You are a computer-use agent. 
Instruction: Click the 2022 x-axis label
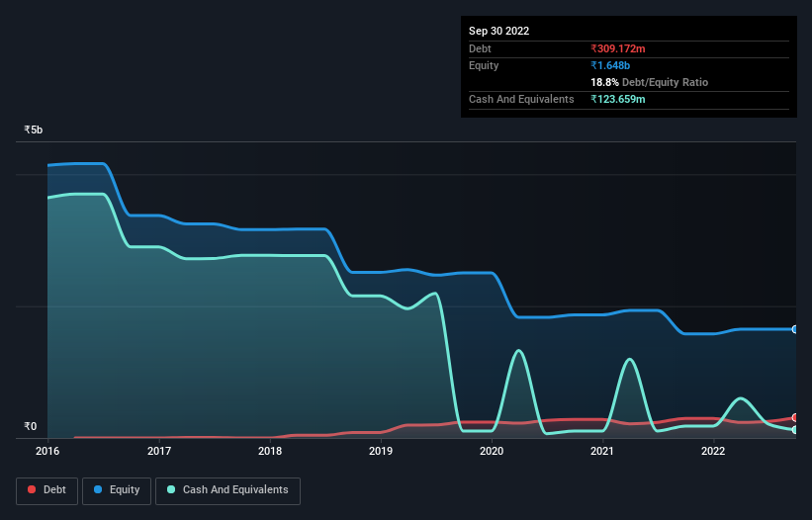point(713,451)
